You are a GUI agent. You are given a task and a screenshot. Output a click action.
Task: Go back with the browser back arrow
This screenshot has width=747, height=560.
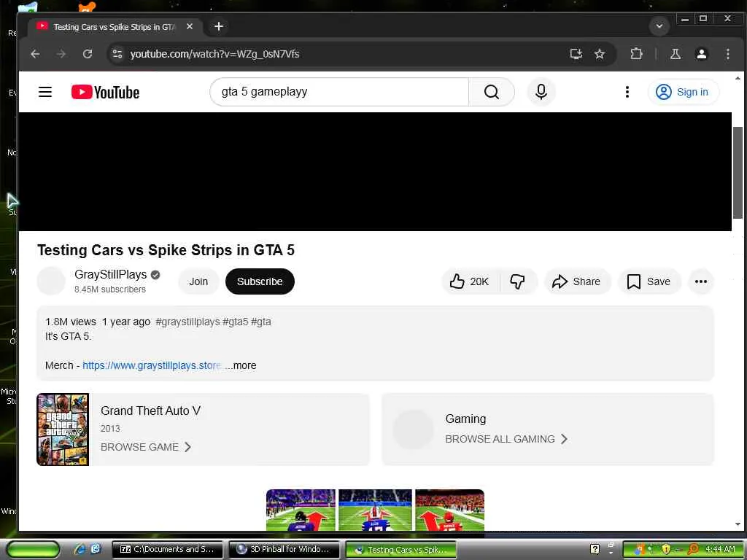pyautogui.click(x=35, y=54)
